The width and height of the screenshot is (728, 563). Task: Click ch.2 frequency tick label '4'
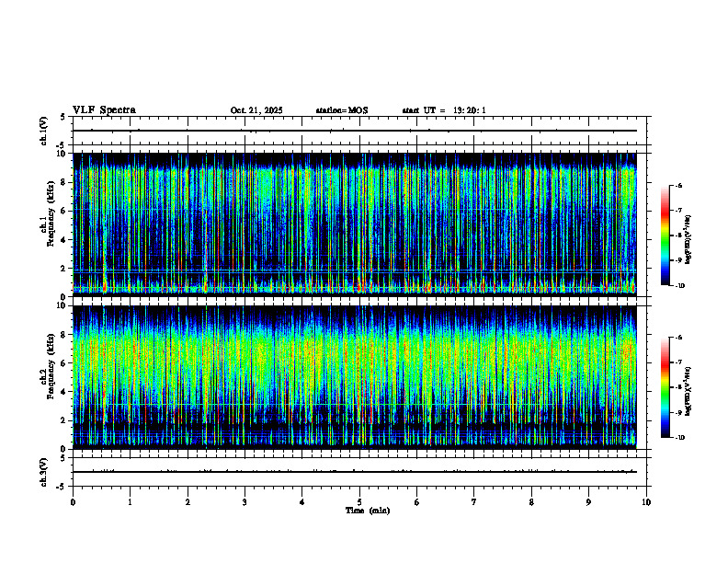pos(64,392)
